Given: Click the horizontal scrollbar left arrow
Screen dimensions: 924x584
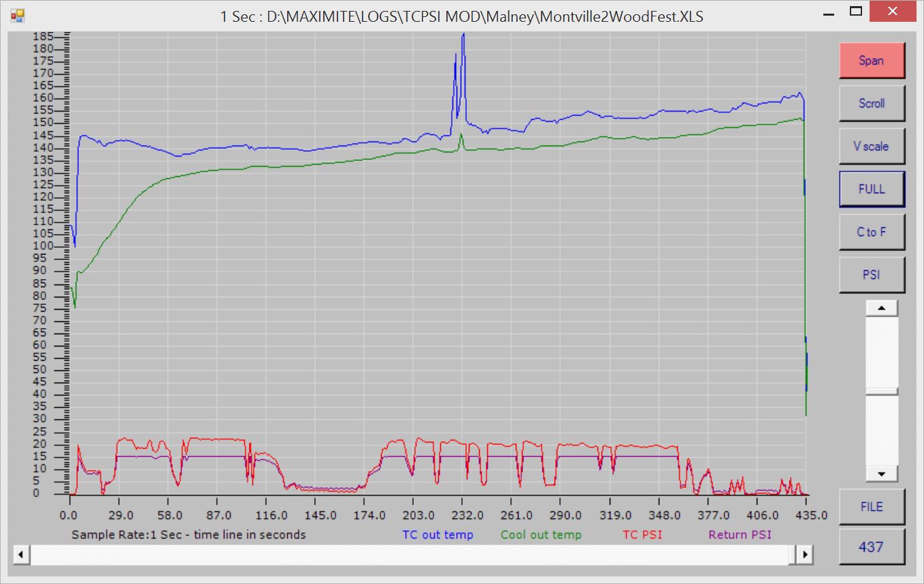Looking at the screenshot, I should click(22, 555).
